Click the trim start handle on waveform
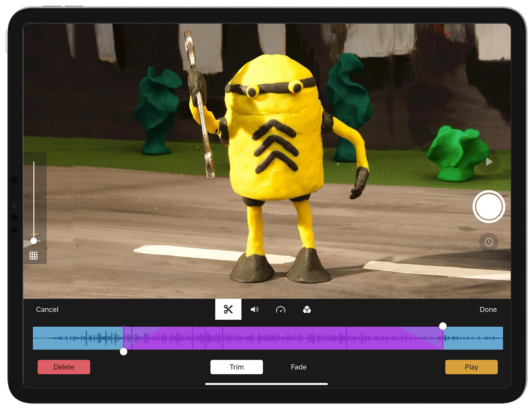532x409 pixels. [124, 351]
